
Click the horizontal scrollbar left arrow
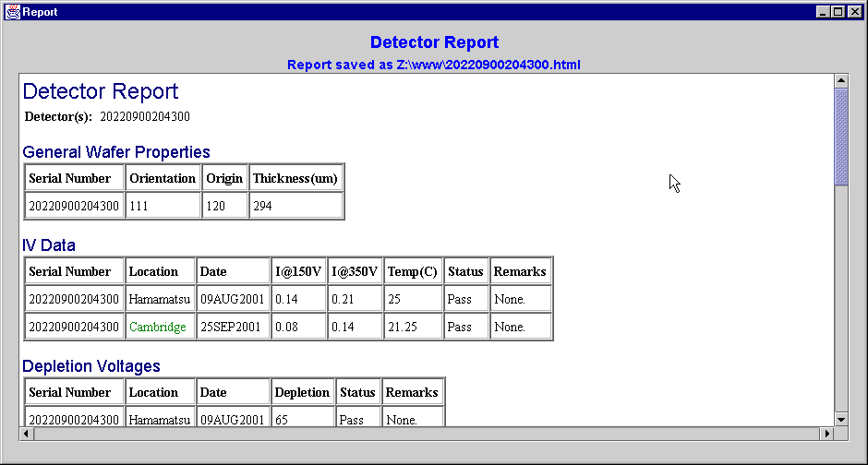coord(27,434)
